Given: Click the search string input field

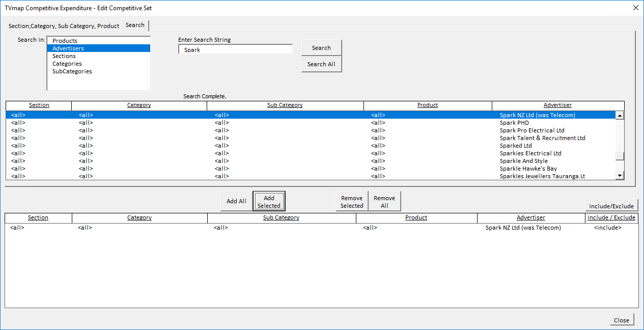Looking at the screenshot, I should 236,49.
